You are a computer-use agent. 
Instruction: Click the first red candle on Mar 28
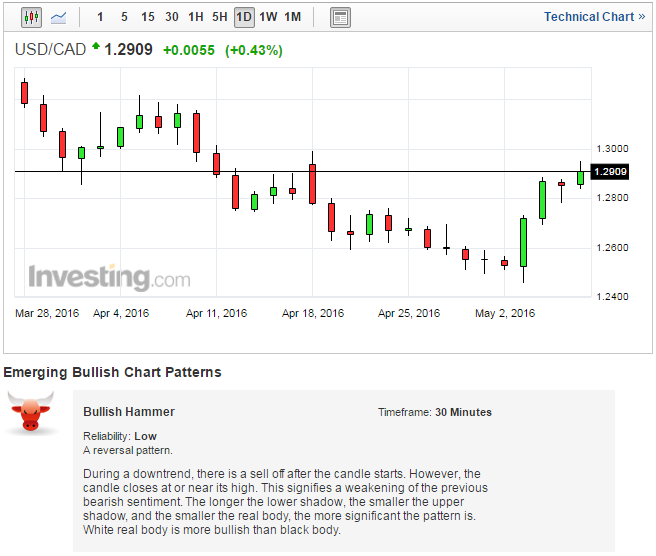point(25,93)
